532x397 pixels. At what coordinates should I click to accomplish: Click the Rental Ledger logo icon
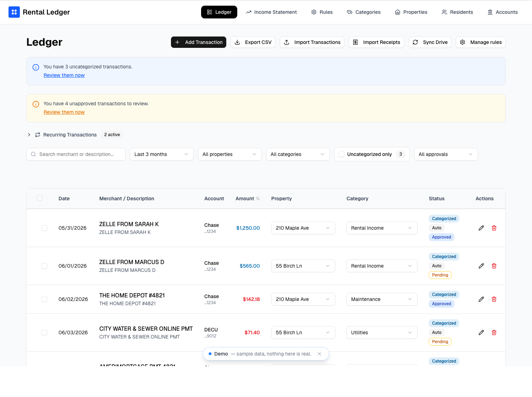[14, 12]
